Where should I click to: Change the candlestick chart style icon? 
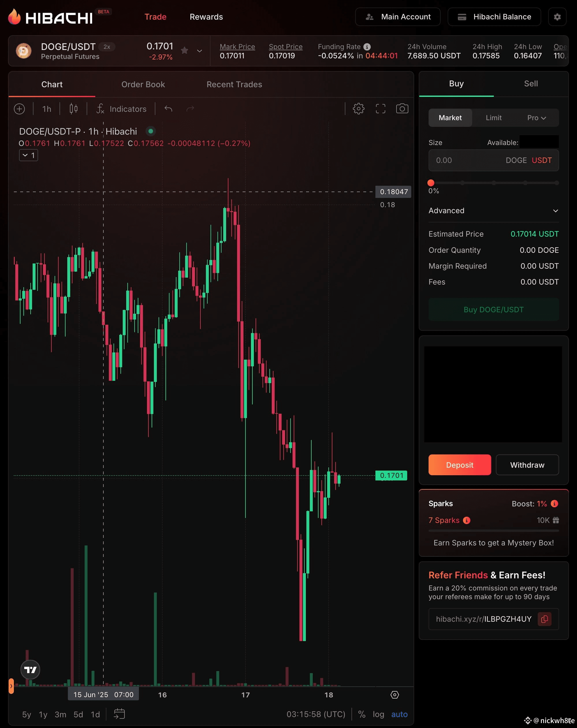[x=73, y=109]
